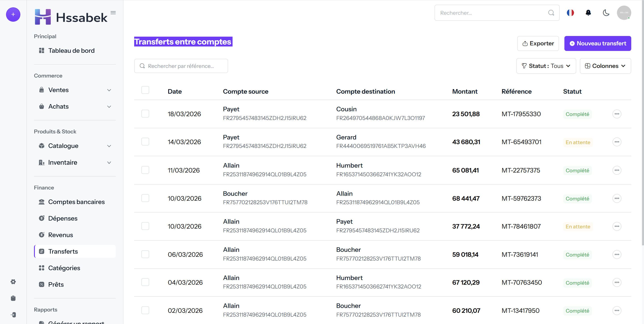Focus Rechercher par référence field
The width and height of the screenshot is (644, 324).
181,66
